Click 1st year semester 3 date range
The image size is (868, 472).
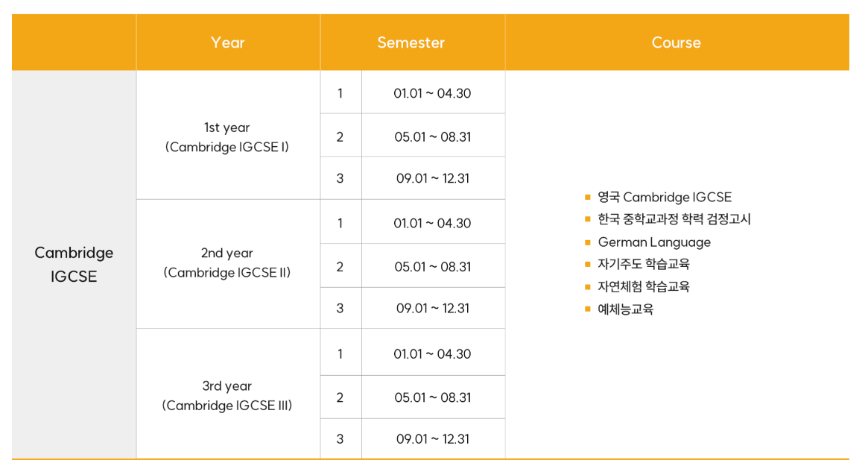point(432,179)
